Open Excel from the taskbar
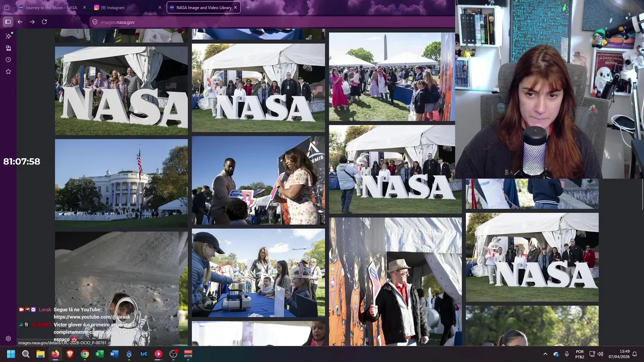This screenshot has width=644, height=362. click(100, 354)
